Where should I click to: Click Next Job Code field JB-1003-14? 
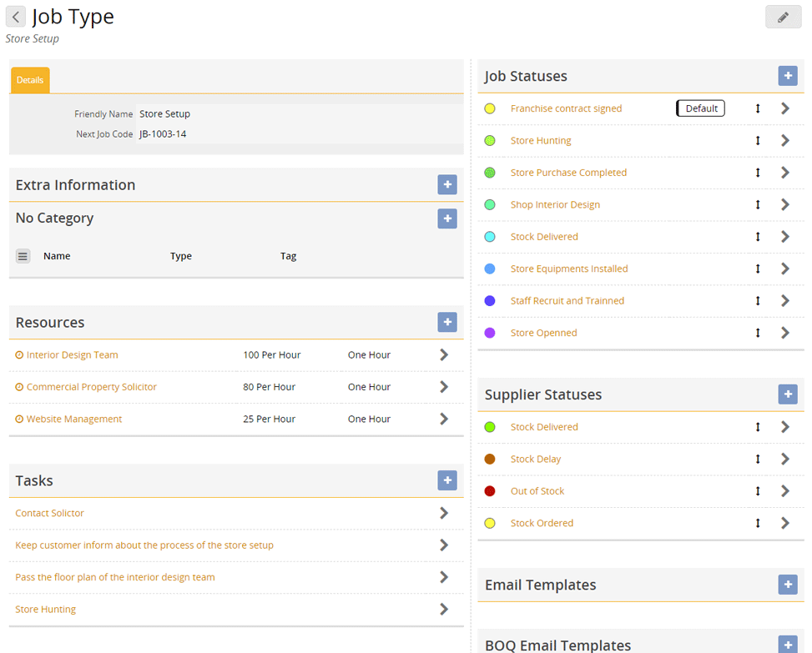point(300,134)
